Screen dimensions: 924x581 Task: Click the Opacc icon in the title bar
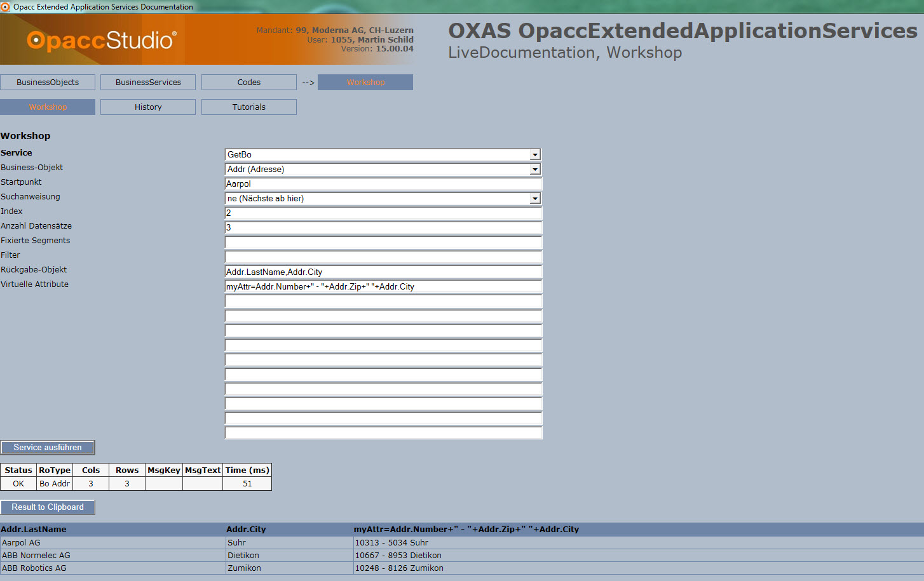coord(6,7)
